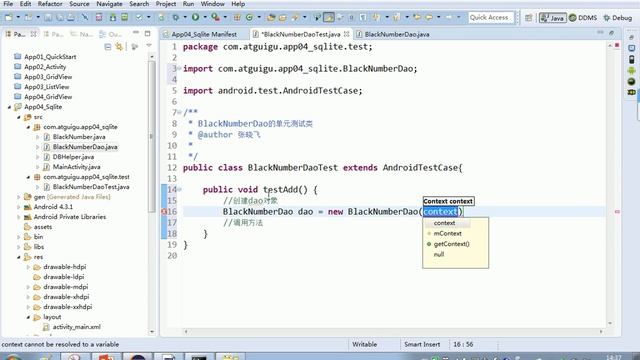Select getContext() from the suggestion list
The width and height of the screenshot is (640, 360).
click(x=451, y=244)
